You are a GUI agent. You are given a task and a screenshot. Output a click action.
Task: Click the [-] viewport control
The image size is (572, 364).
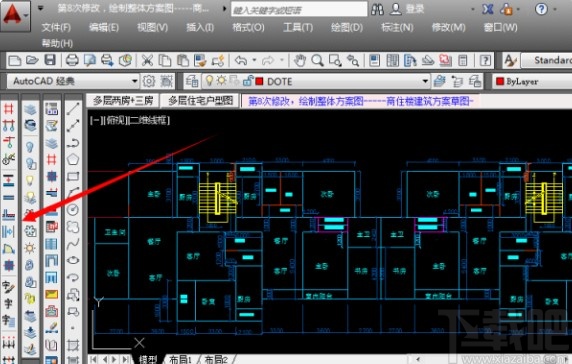tap(96, 120)
